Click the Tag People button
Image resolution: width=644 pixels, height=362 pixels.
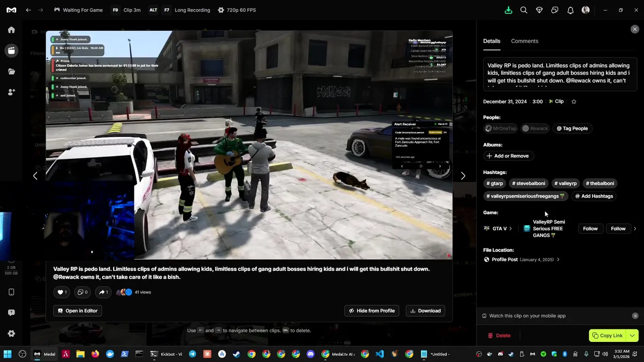pyautogui.click(x=572, y=128)
